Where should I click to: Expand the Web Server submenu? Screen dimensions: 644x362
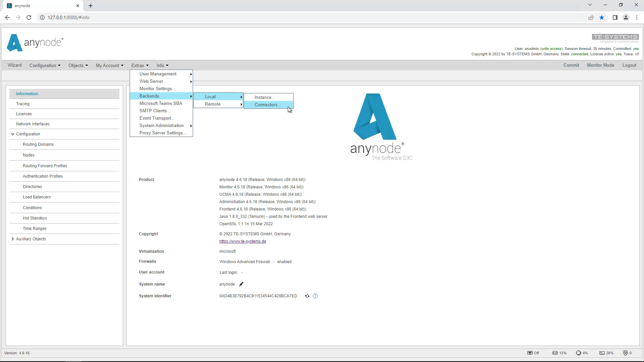coord(161,81)
